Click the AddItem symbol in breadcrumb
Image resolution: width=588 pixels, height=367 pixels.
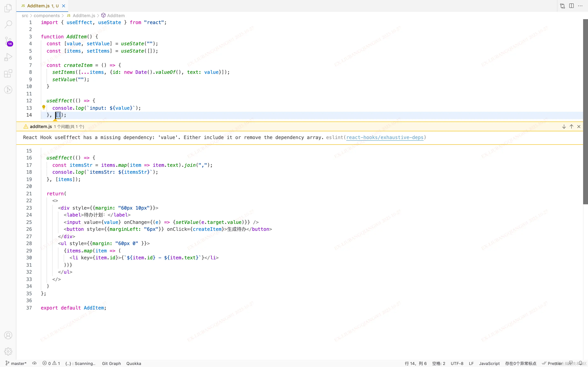(116, 15)
